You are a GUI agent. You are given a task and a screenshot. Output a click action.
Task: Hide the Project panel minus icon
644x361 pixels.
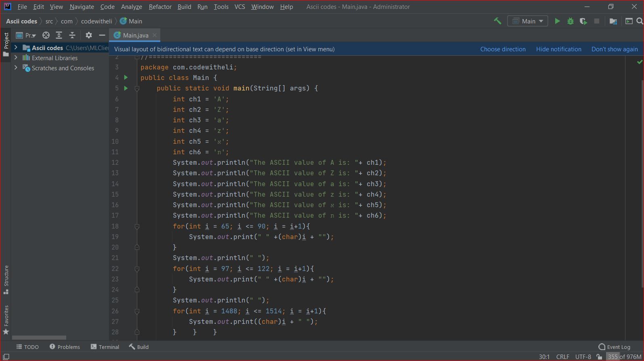click(102, 35)
